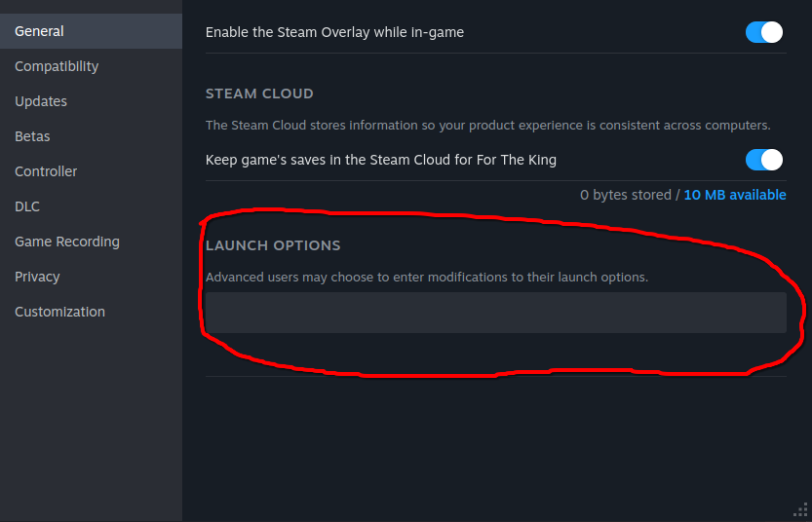812x522 pixels.
Task: Click the "0 bytes stored" text
Action: click(624, 195)
